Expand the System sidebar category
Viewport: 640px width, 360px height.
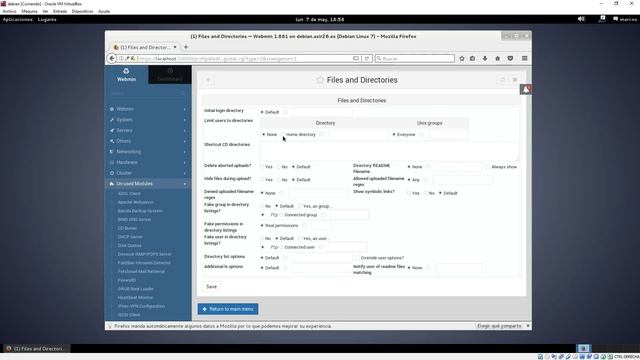tap(148, 120)
